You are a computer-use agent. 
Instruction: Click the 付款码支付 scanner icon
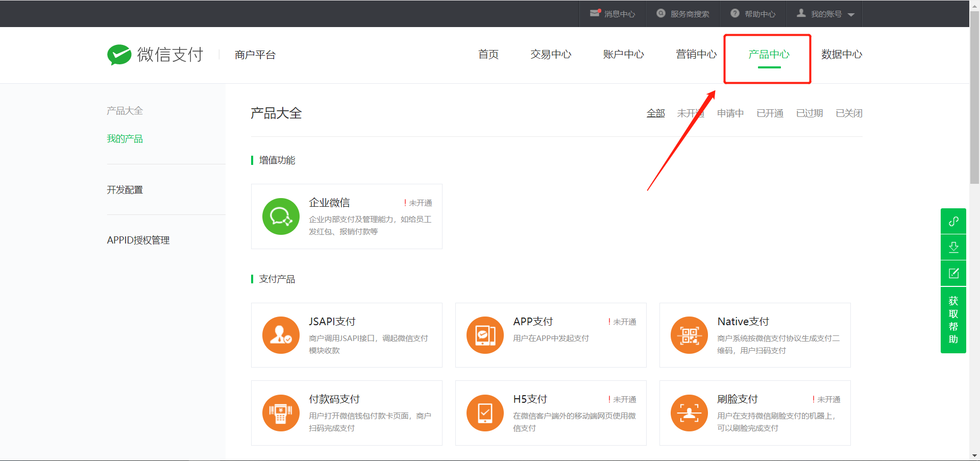pyautogui.click(x=281, y=413)
